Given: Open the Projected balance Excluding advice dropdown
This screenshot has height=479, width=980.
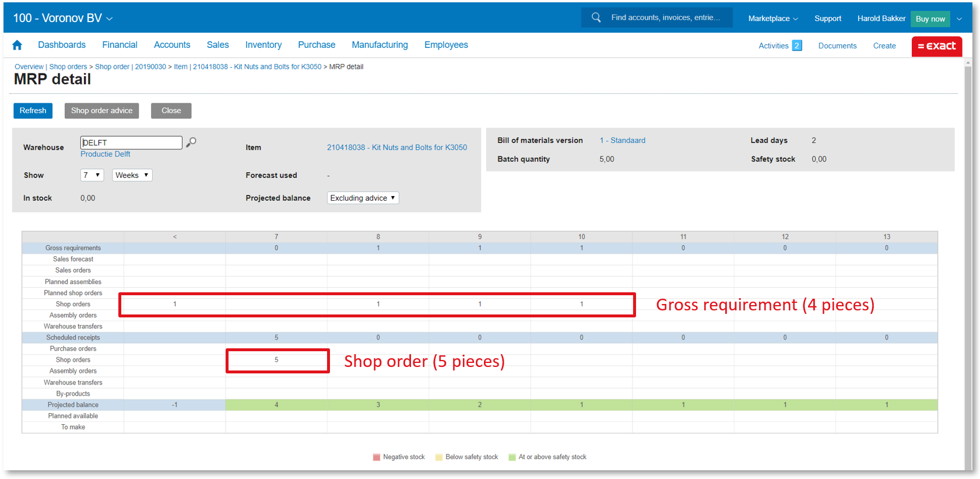Looking at the screenshot, I should pyautogui.click(x=363, y=198).
